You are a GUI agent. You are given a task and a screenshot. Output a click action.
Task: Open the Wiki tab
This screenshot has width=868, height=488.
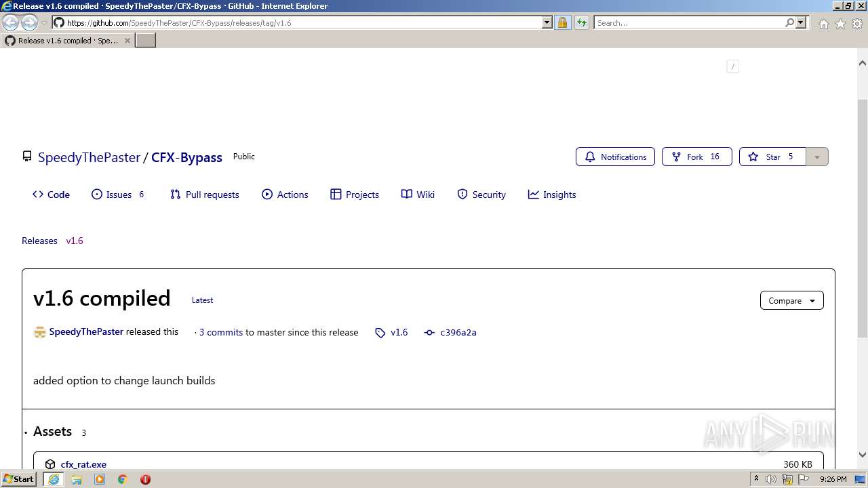tap(418, 195)
